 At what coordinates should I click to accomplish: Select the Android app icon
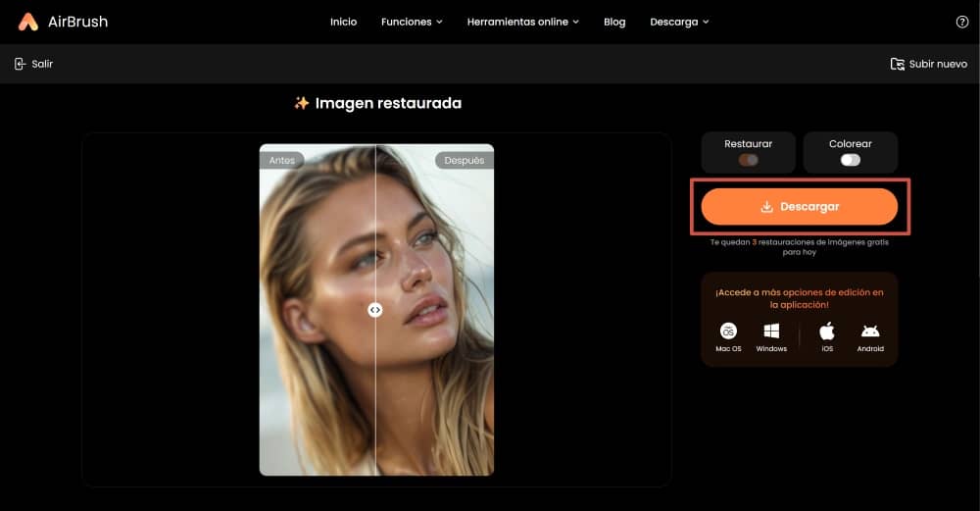point(870,331)
